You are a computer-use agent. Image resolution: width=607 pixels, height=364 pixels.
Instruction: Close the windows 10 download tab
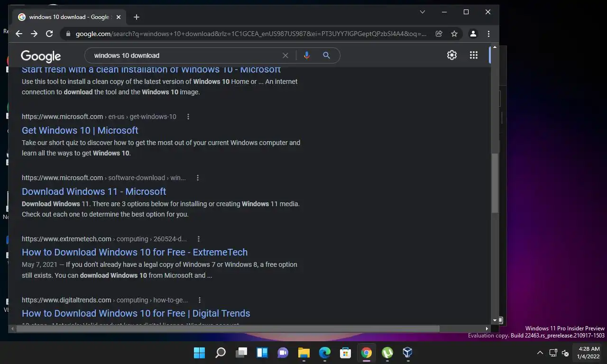click(x=119, y=17)
